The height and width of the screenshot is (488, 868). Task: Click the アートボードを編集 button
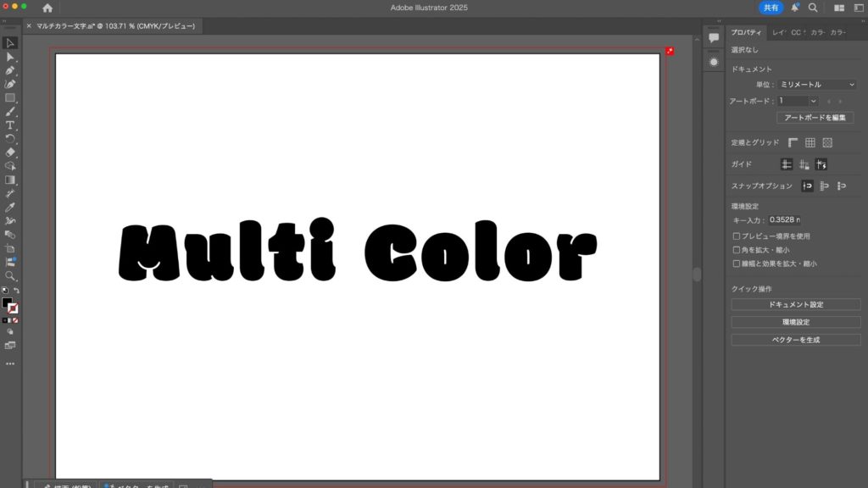[x=815, y=118]
